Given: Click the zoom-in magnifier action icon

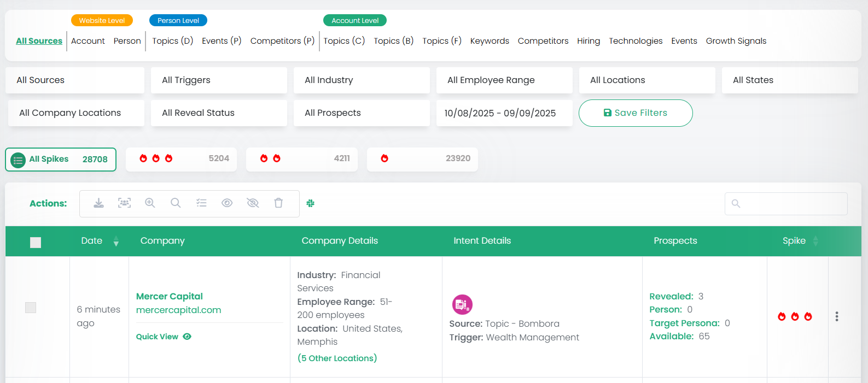Looking at the screenshot, I should (150, 203).
